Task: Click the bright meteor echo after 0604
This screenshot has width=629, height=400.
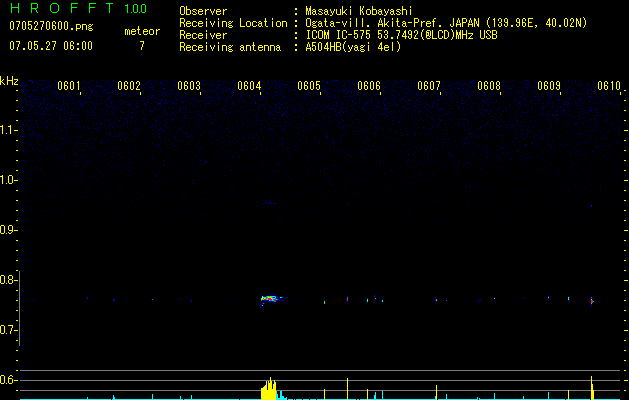Action: point(270,299)
